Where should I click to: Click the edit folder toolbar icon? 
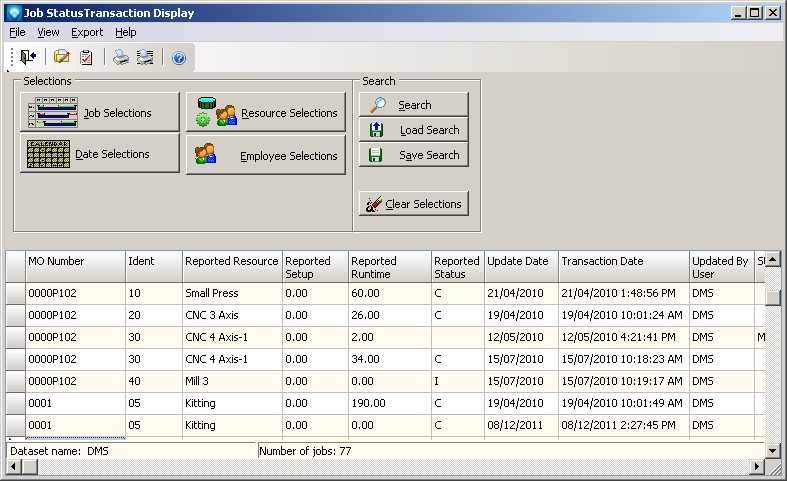[61, 58]
